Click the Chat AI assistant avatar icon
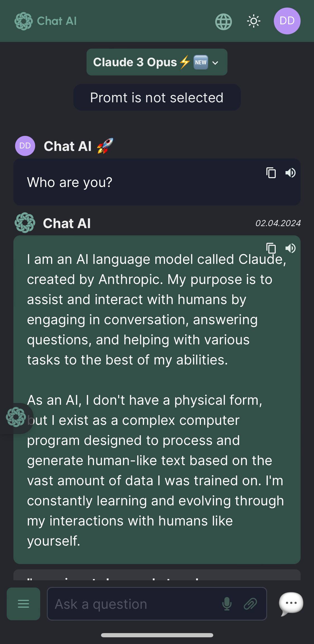This screenshot has height=644, width=314. tap(25, 223)
